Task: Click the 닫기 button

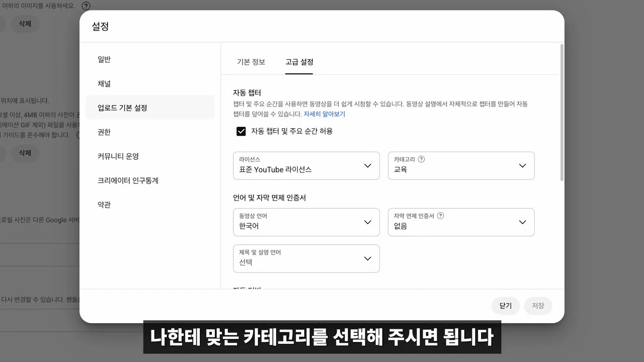Action: pos(506,306)
